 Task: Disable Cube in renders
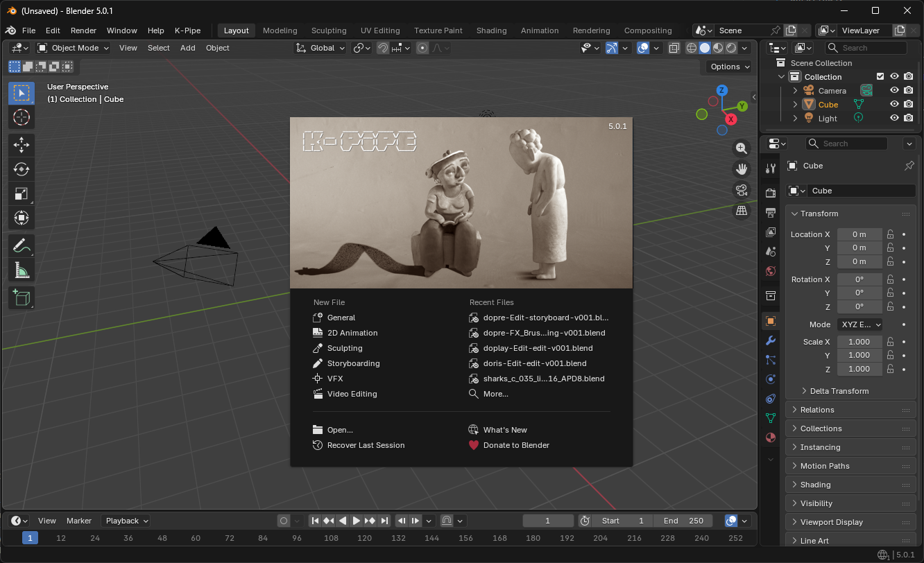click(x=909, y=105)
